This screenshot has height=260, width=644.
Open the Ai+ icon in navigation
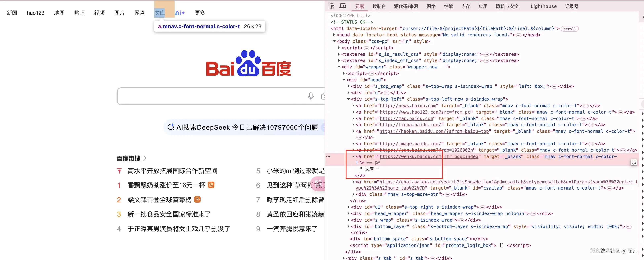[180, 13]
